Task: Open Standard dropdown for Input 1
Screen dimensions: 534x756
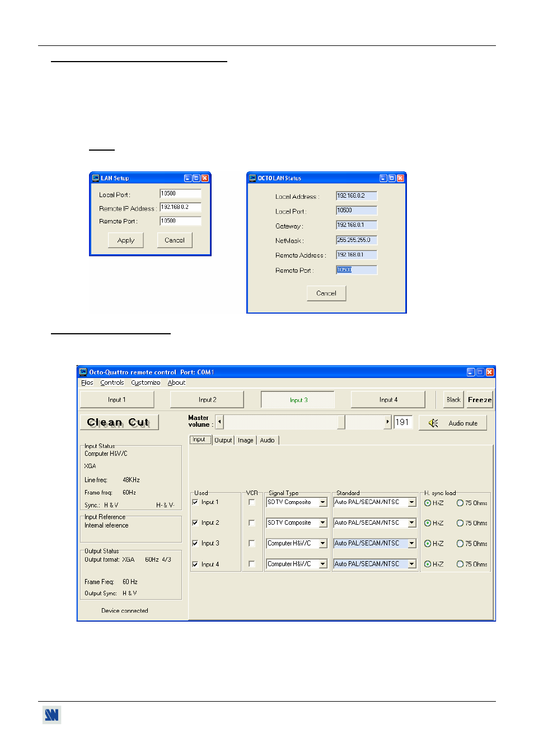Action: coord(412,502)
